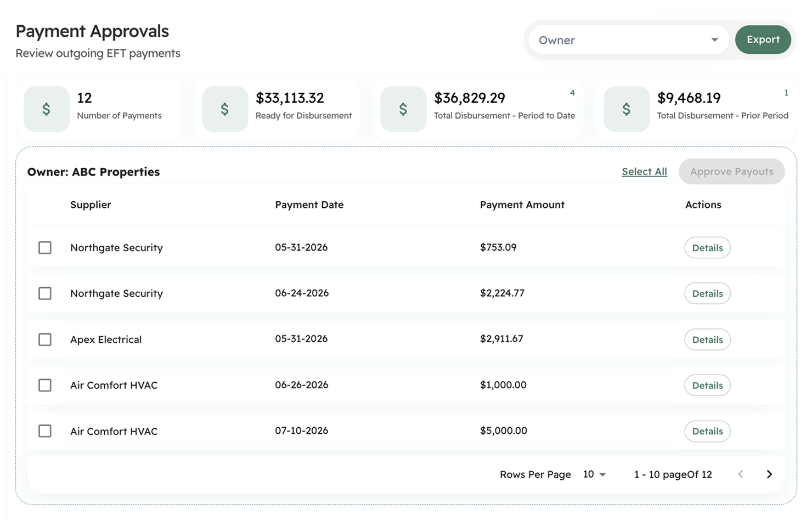
Task: View details for Northgate Security 05-31-2026 payment
Action: tap(707, 248)
